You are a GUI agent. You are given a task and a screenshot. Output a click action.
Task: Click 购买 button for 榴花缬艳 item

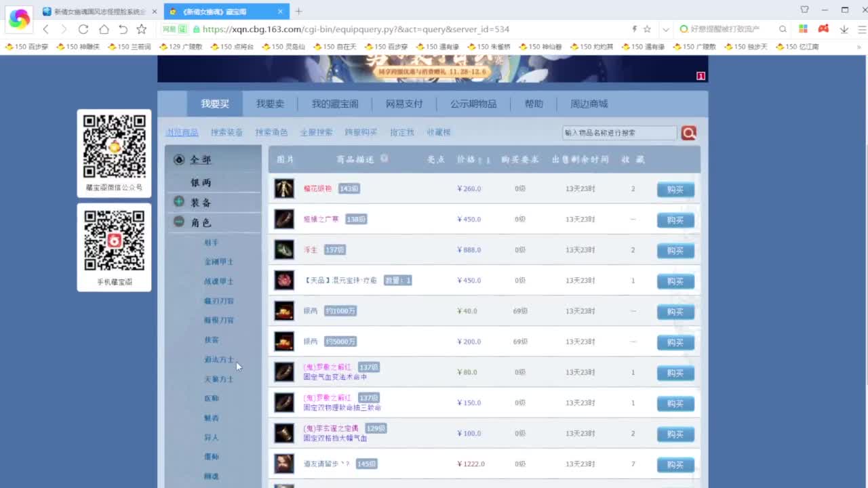(x=675, y=190)
